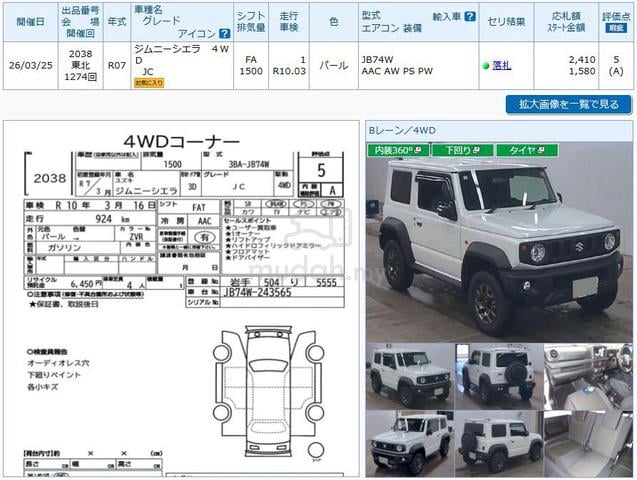Open the dashboard interior thumbnail
The width and height of the screenshot is (637, 480).
[588, 376]
